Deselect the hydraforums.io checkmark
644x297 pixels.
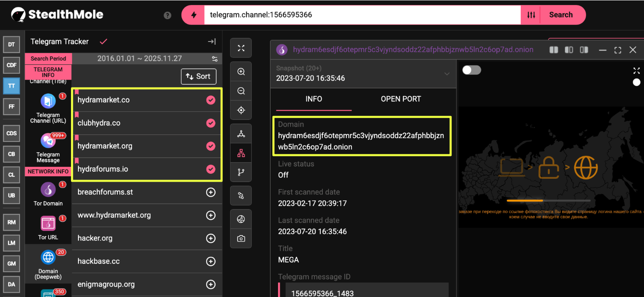(211, 169)
